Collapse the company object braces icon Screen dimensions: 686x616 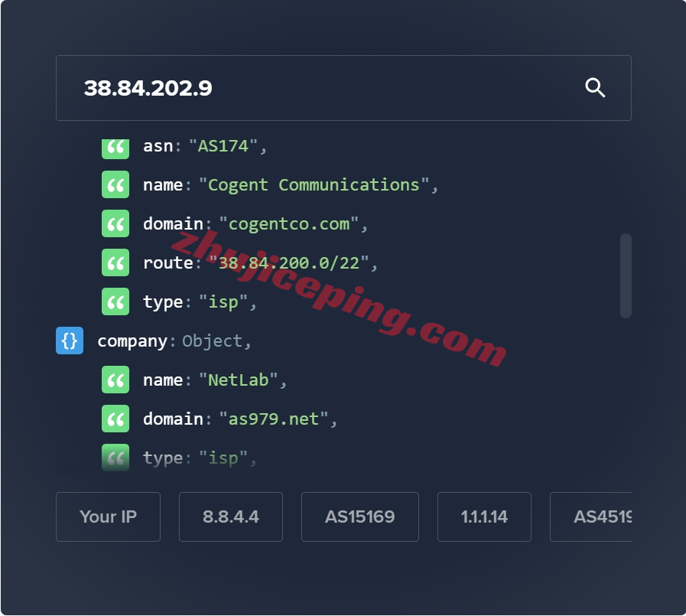(x=70, y=341)
